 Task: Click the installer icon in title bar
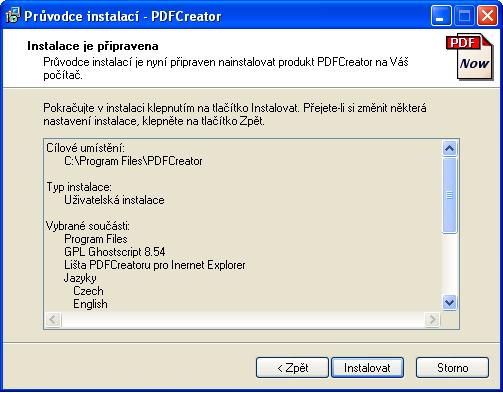[x=13, y=16]
